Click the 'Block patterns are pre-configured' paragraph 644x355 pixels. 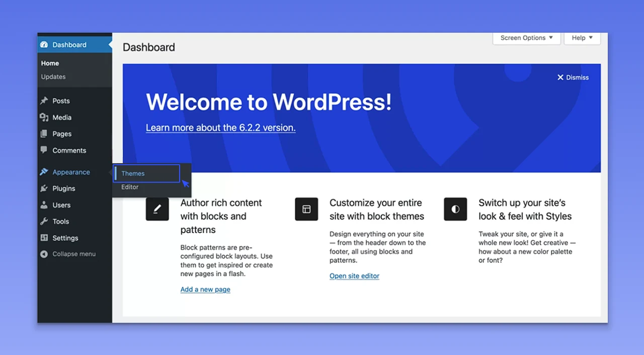tap(226, 261)
